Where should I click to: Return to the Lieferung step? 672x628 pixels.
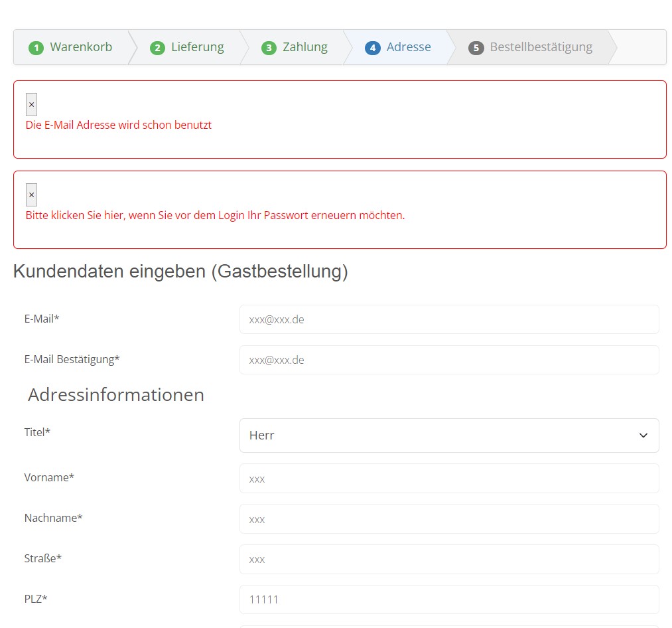click(197, 47)
